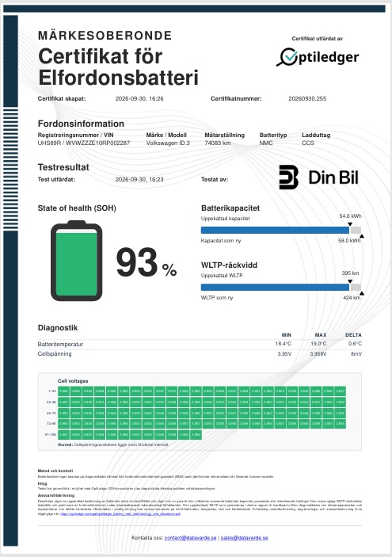Viewport: 392px width, 557px height.
Task: Click the 'Kontakta oss:' label
Action: [x=147, y=538]
